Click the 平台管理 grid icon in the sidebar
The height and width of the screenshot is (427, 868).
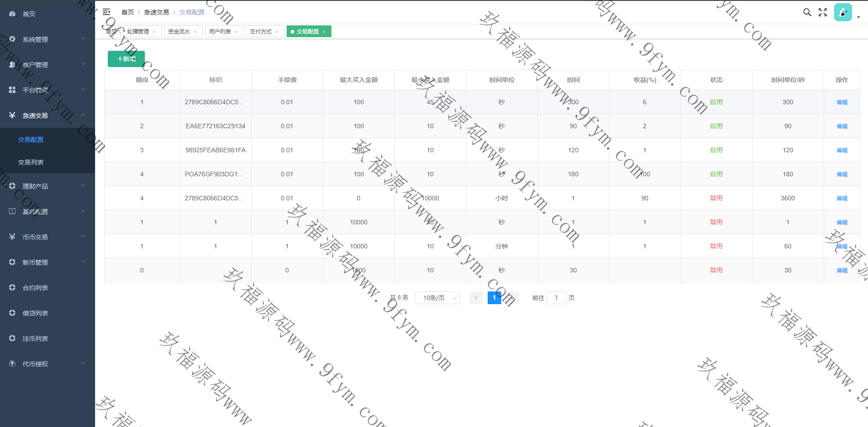point(12,90)
